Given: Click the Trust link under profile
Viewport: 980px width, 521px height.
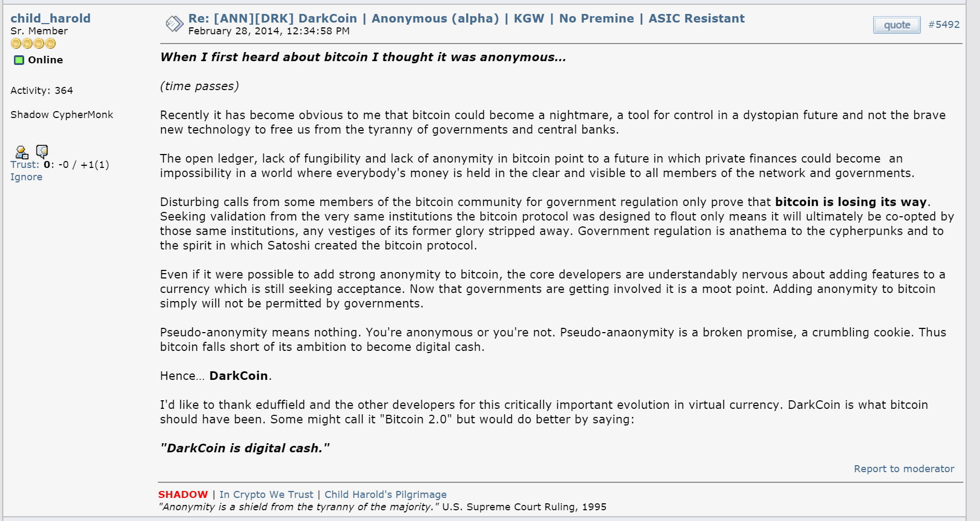Looking at the screenshot, I should (25, 165).
